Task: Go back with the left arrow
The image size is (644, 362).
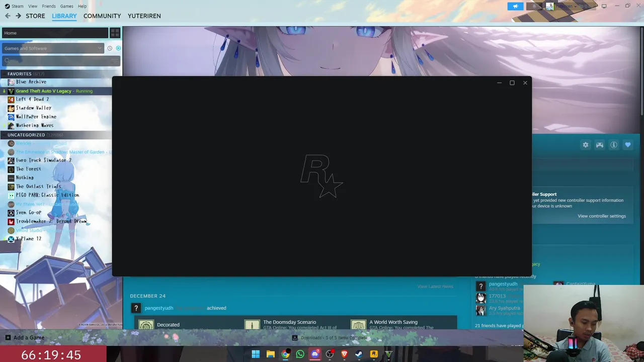Action: (8, 16)
